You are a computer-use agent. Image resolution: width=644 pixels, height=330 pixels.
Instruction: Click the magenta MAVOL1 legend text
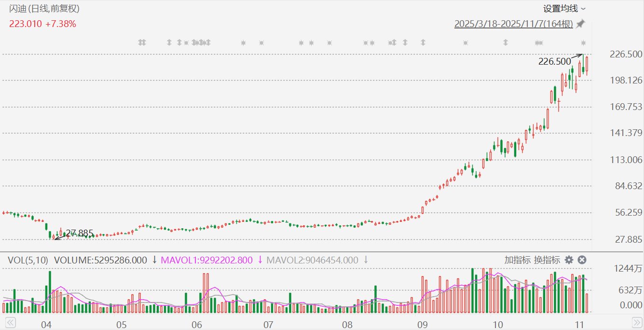click(206, 260)
